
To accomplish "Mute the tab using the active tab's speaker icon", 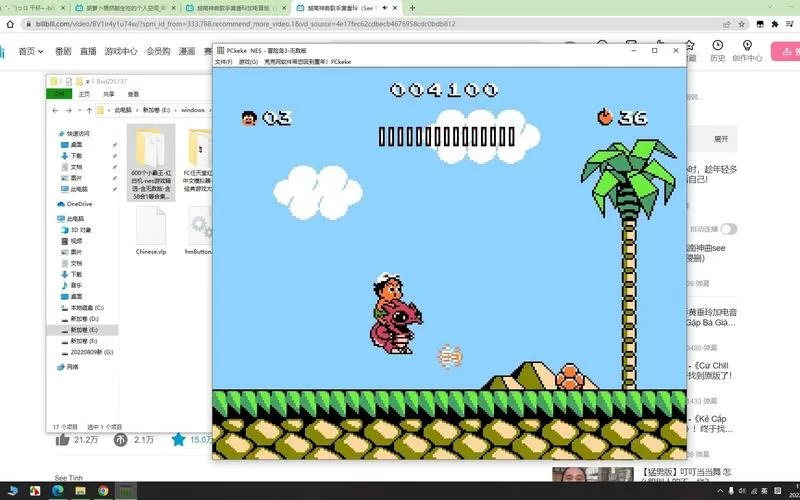I will 384,8.
